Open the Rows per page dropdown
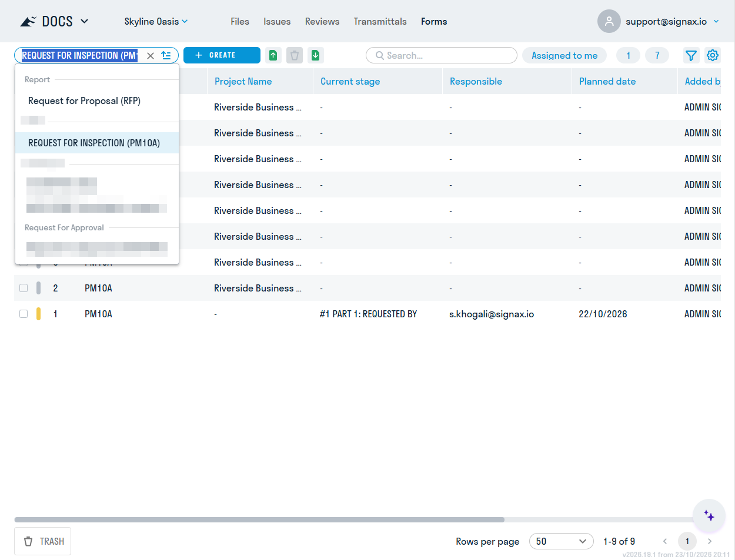This screenshot has width=735, height=560. coord(561,541)
